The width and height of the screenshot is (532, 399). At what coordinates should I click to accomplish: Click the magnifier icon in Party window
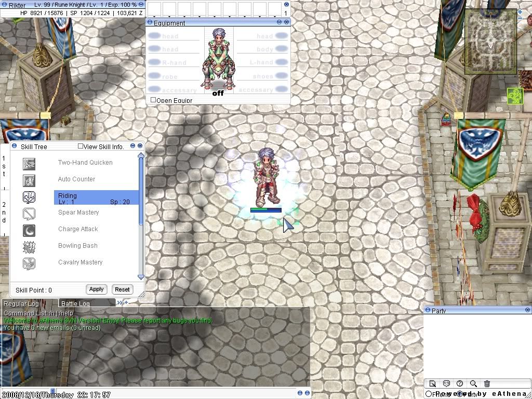(x=473, y=383)
